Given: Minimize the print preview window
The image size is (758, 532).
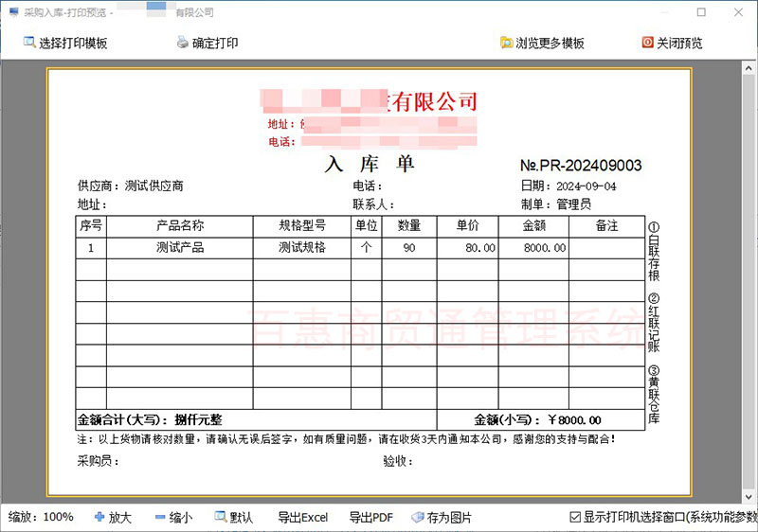Looking at the screenshot, I should [x=658, y=12].
